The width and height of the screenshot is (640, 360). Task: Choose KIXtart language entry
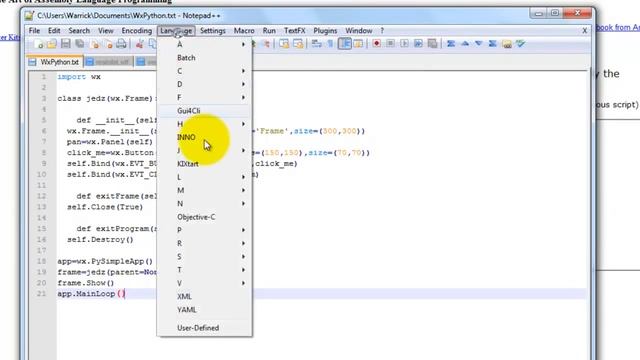pyautogui.click(x=204, y=164)
